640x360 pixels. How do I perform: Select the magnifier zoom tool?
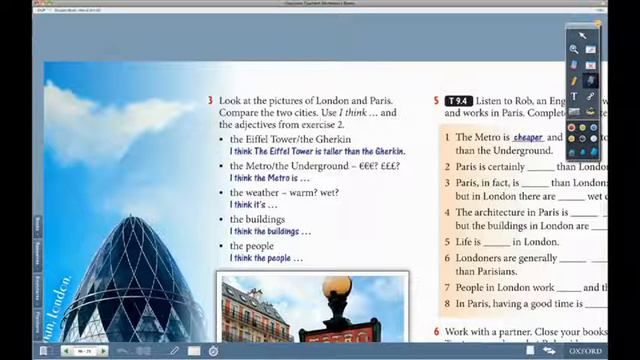574,49
